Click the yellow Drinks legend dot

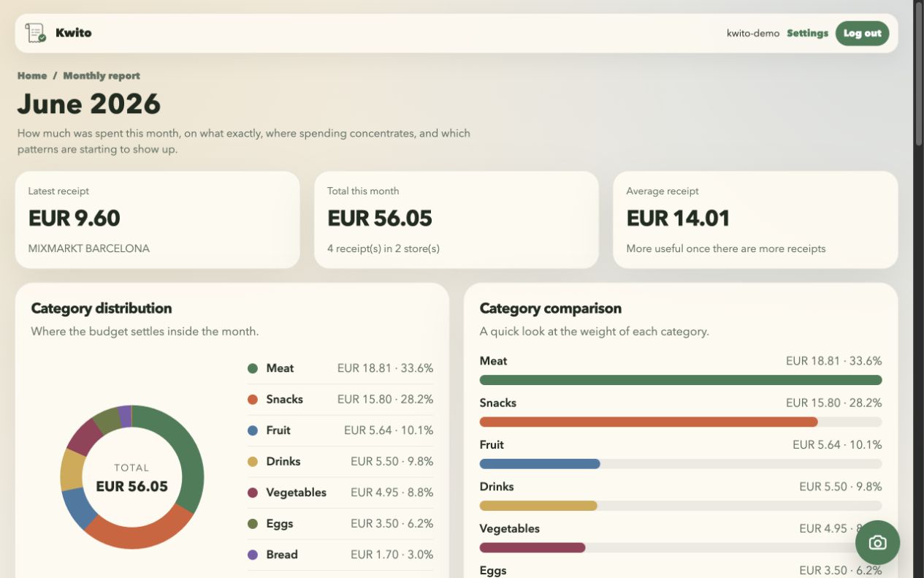click(x=253, y=461)
